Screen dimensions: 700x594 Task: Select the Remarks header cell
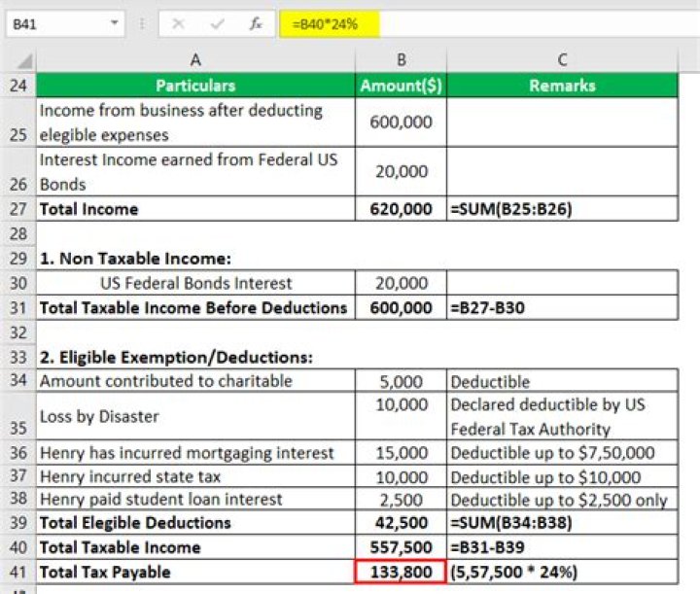coord(562,86)
